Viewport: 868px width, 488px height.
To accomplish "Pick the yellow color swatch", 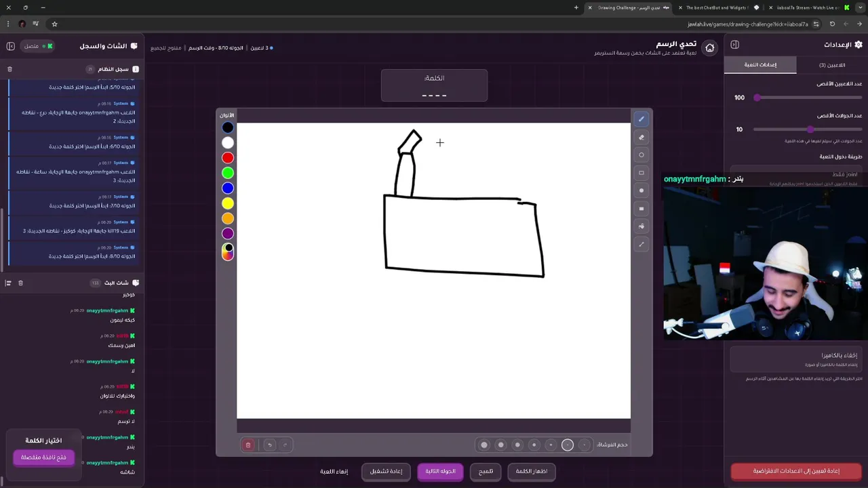I will pos(228,203).
